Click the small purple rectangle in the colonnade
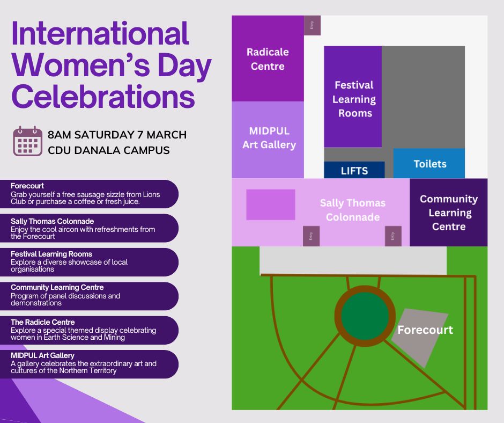Image resolution: width=504 pixels, height=423 pixels. click(271, 205)
